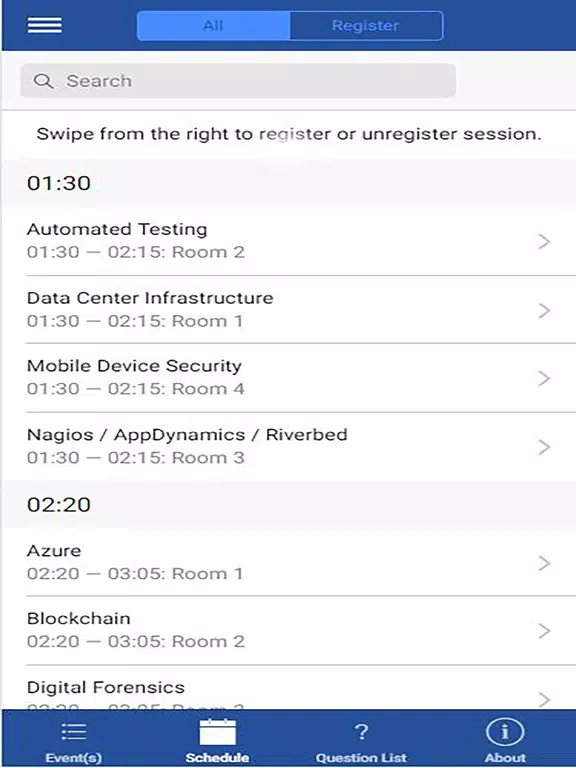Viewport: 576px width, 768px height.
Task: Select the Schedule calendar icon
Action: [x=217, y=732]
